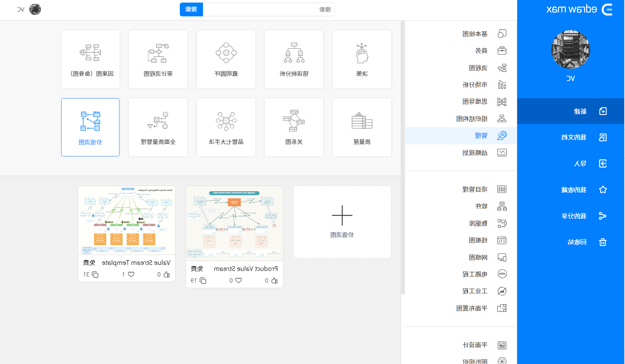Viewport: 625px width, 364px height.
Task: Choose the 审计流程图 (Audit Flow) tile
Action: click(158, 59)
